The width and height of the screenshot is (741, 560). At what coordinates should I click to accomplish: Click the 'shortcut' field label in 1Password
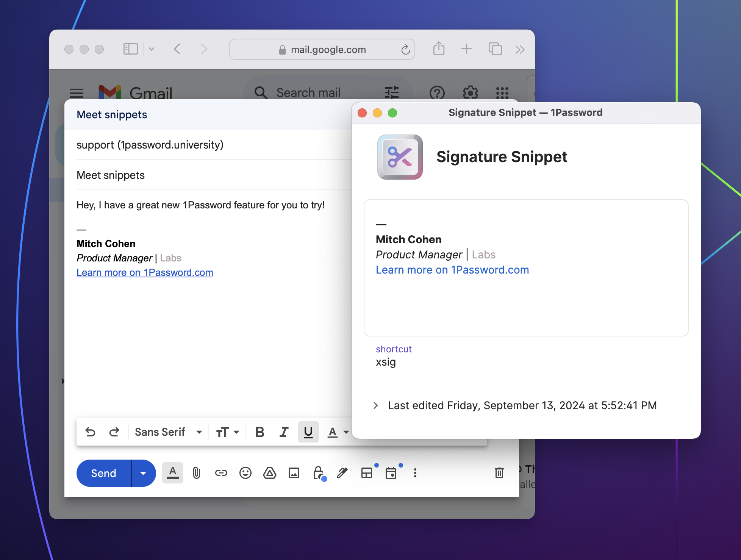click(x=394, y=349)
